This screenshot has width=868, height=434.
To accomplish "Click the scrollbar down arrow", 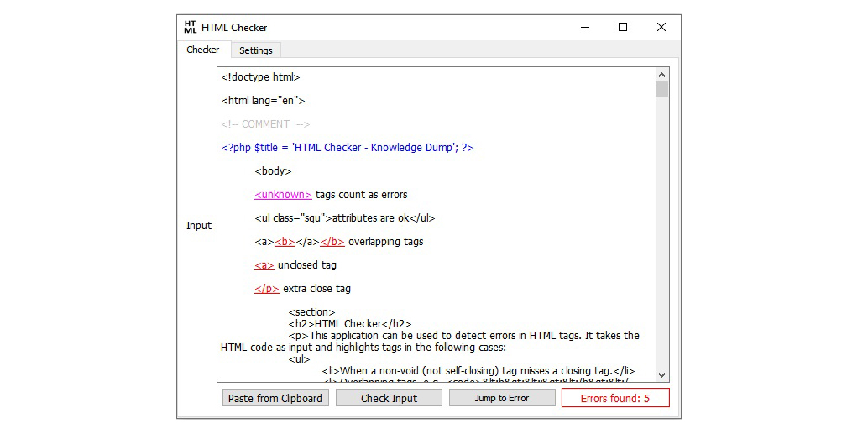I will coord(661,375).
